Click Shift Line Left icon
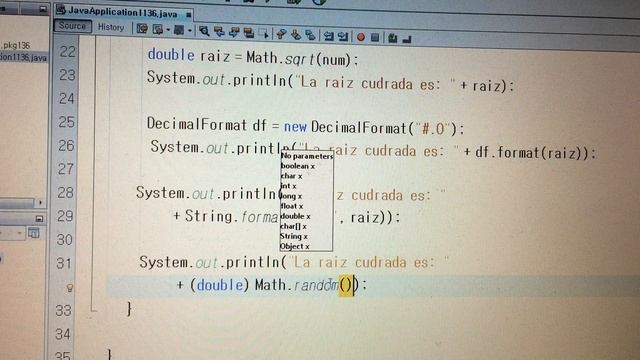Viewport: 640px width, 360px height. click(329, 36)
